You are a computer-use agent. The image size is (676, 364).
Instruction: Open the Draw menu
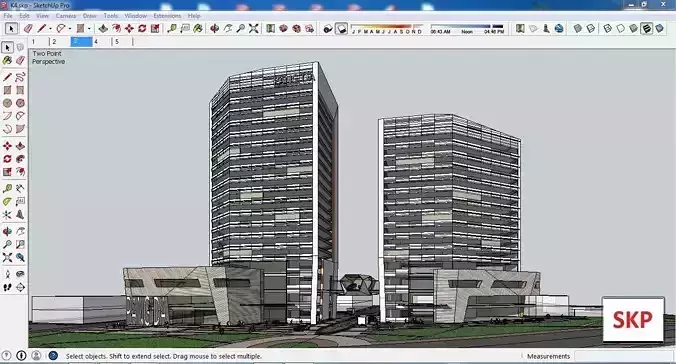[90, 16]
